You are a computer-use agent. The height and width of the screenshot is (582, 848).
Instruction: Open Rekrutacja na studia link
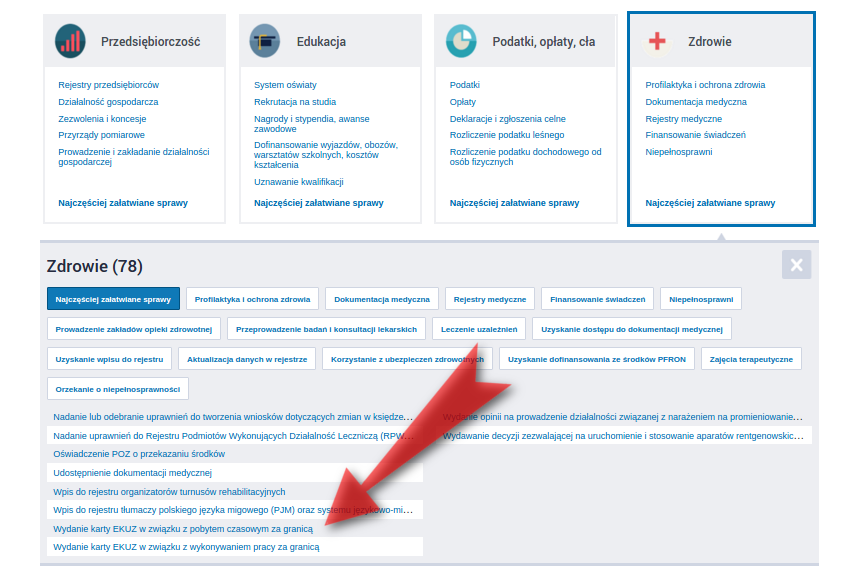click(x=295, y=102)
